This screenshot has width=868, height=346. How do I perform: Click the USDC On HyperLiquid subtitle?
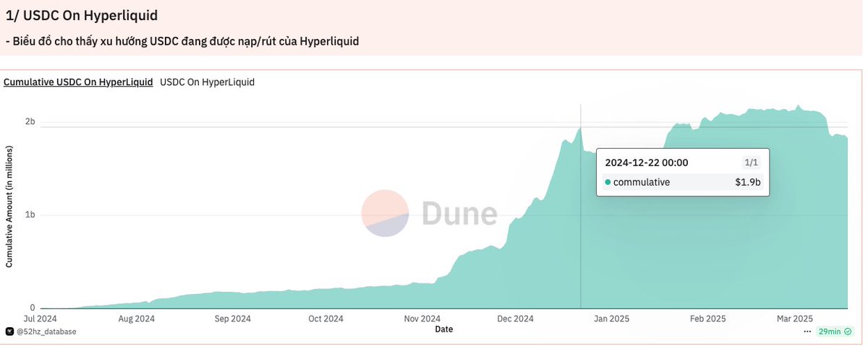coord(207,82)
